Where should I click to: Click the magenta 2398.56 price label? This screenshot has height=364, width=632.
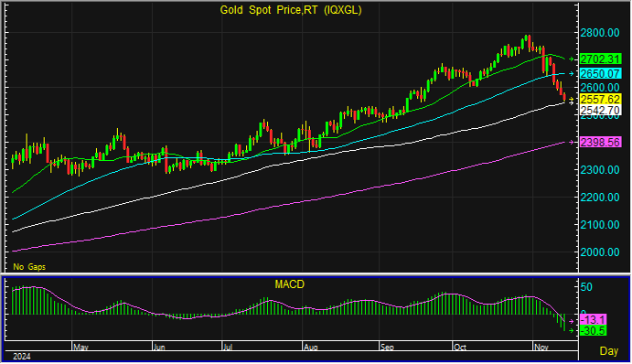pyautogui.click(x=600, y=142)
